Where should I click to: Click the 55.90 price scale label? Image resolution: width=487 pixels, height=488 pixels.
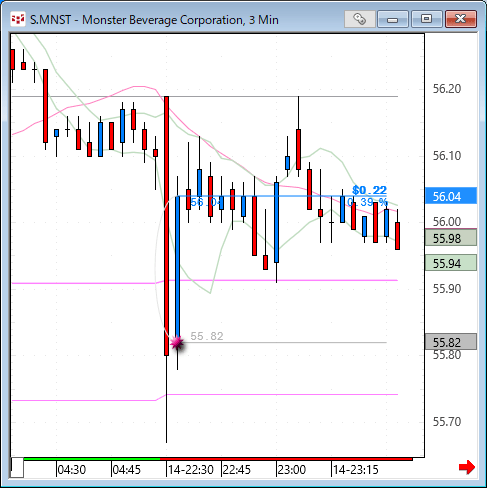pos(447,288)
